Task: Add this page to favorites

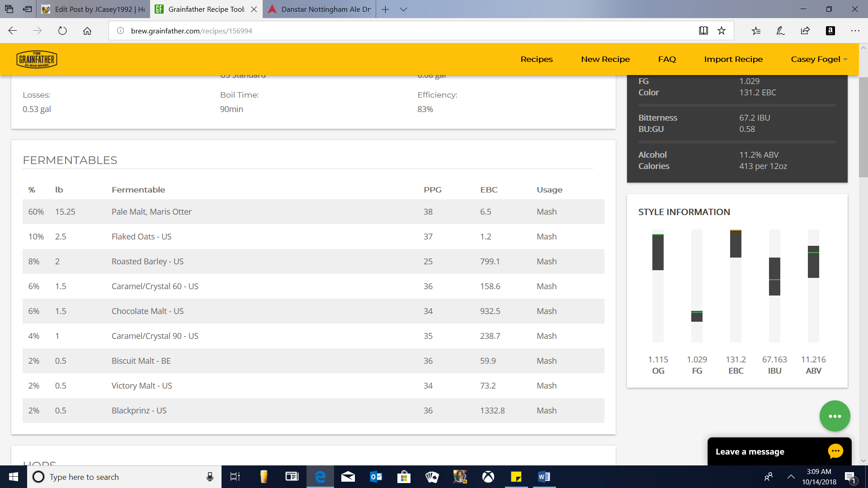Action: coord(722,31)
